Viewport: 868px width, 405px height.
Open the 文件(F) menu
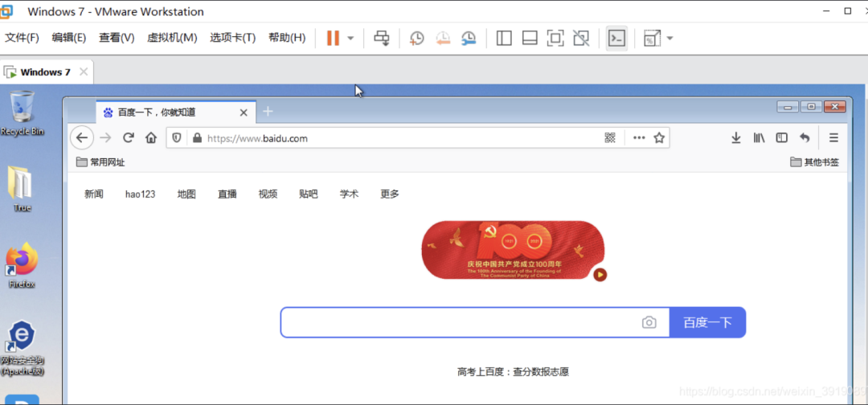click(23, 38)
